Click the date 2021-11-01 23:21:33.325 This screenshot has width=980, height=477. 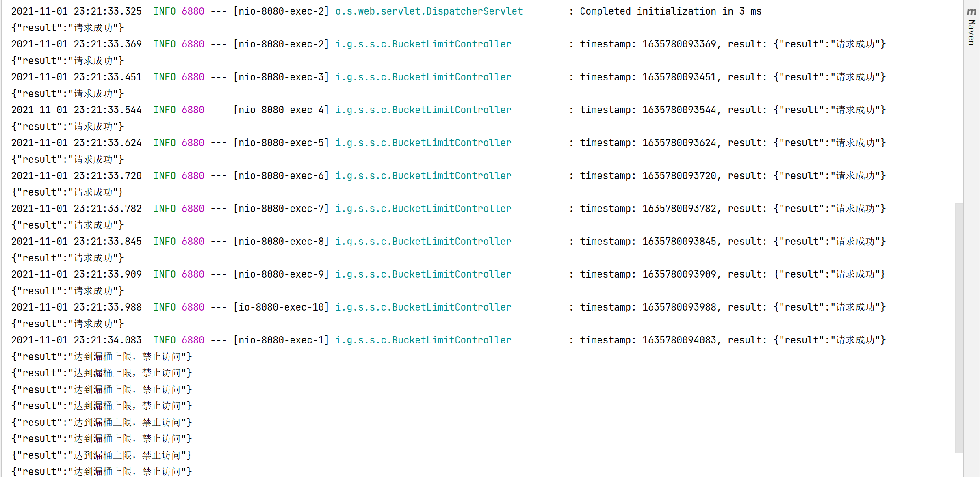point(76,11)
